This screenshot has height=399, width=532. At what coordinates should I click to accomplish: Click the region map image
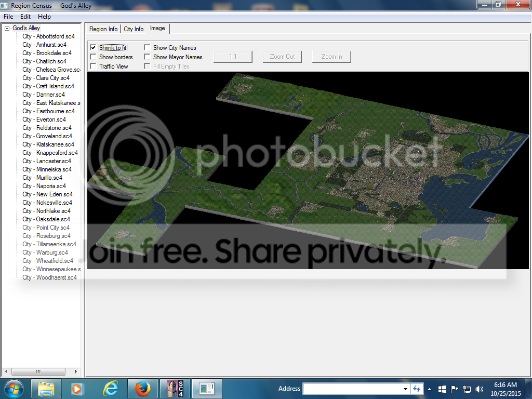[x=308, y=170]
